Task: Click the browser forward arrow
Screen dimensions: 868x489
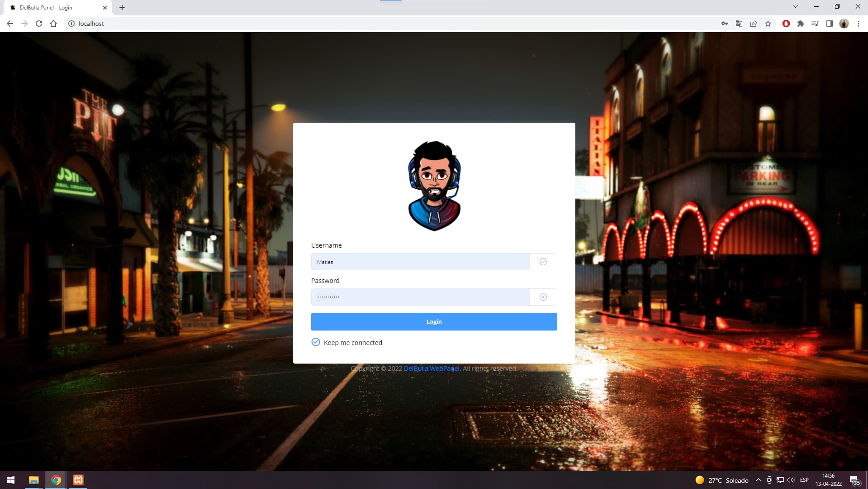Action: tap(24, 24)
